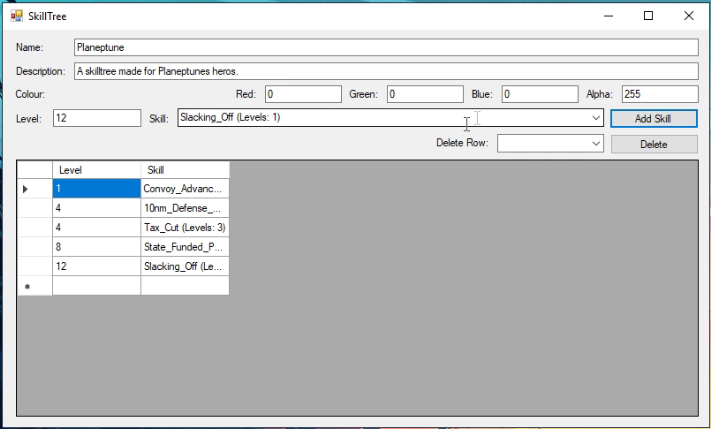This screenshot has width=711, height=429.
Task: Click the Blue value input
Action: (540, 94)
